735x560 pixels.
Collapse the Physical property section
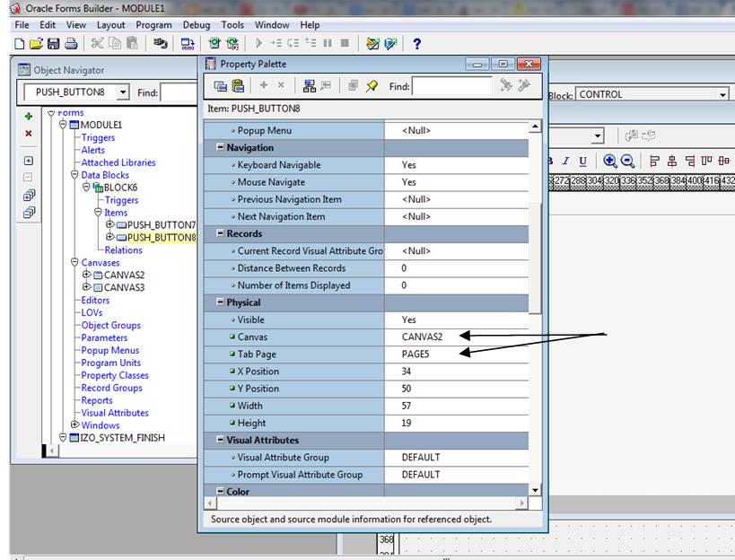click(220, 302)
